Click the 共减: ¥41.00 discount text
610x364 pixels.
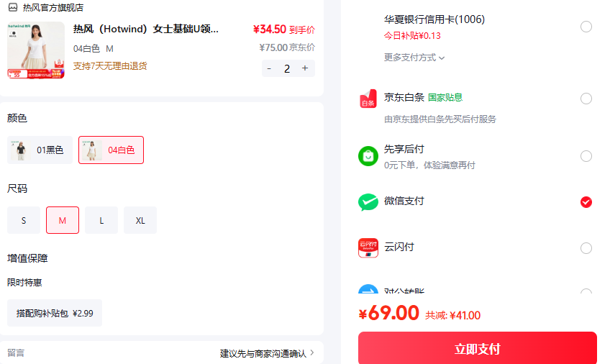click(x=453, y=315)
